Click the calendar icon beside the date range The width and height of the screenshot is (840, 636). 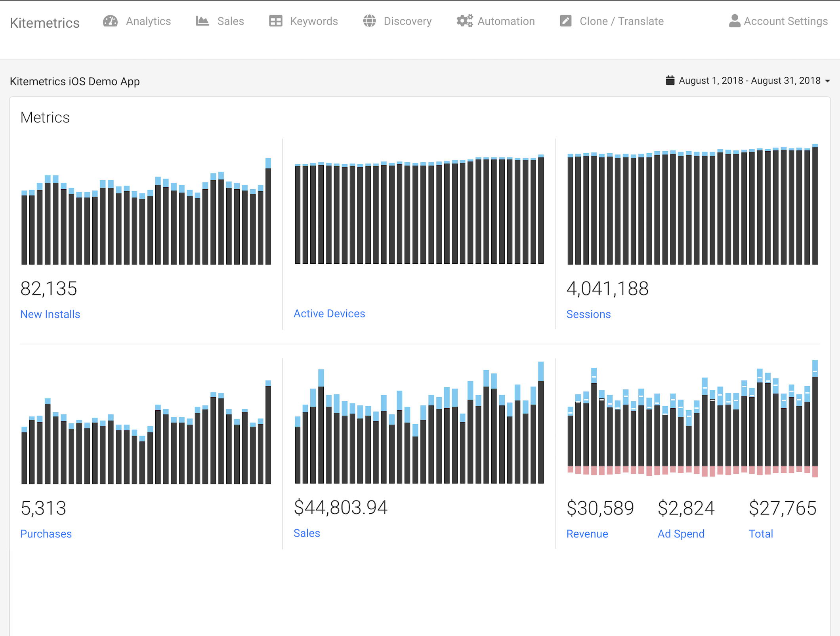point(670,80)
